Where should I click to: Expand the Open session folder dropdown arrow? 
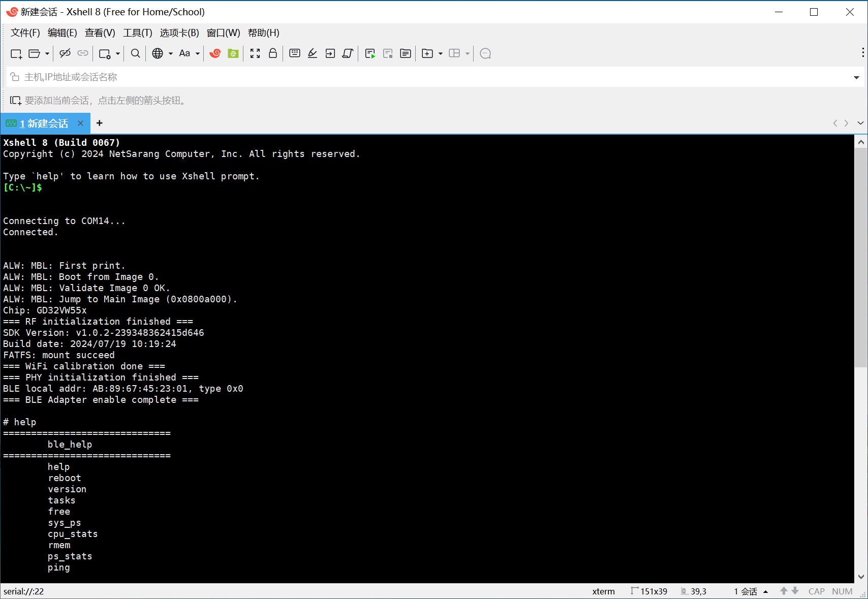(47, 53)
